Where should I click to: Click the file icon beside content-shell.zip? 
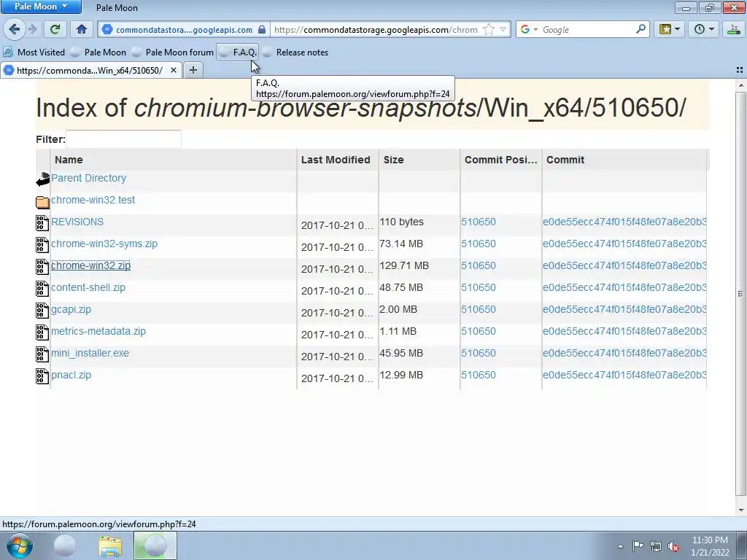tap(42, 289)
